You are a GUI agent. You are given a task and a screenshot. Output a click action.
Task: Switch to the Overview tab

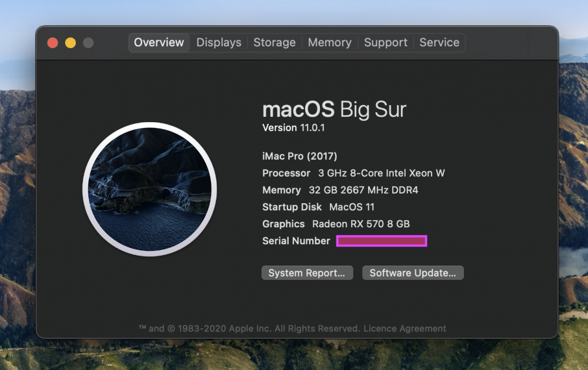pyautogui.click(x=159, y=43)
